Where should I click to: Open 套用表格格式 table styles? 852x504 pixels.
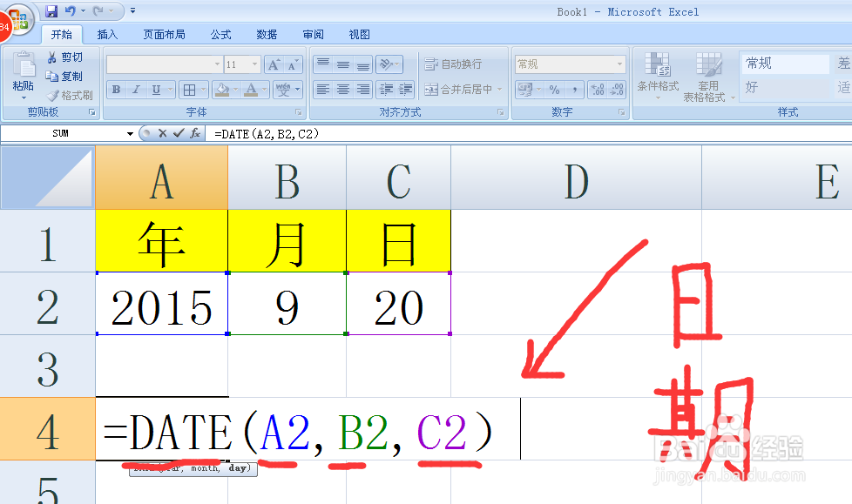click(x=708, y=77)
